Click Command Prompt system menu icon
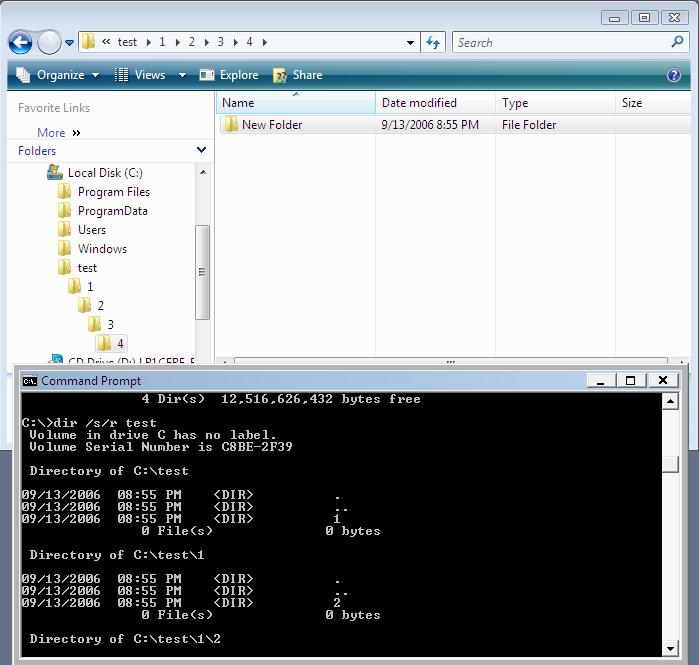699x665 pixels. pos(30,381)
